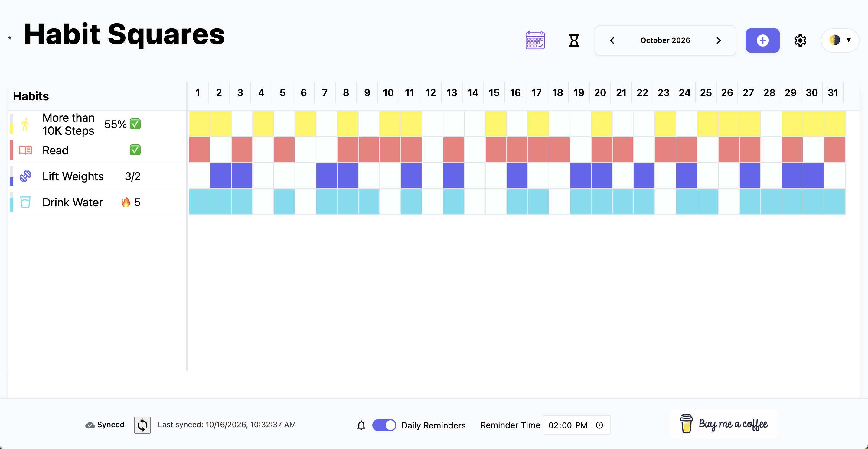Select the Read habit name
This screenshot has width=868, height=449.
[x=55, y=150]
